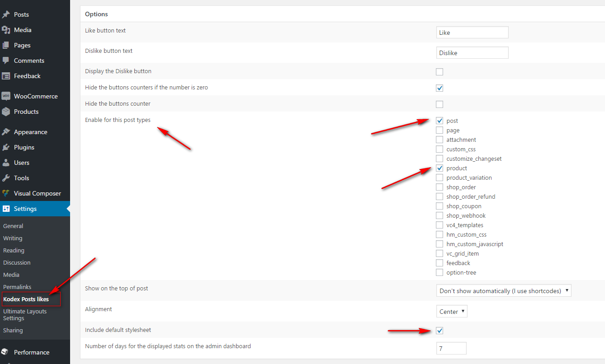Go to Permalinks settings page
Image resolution: width=605 pixels, height=364 pixels.
(17, 287)
